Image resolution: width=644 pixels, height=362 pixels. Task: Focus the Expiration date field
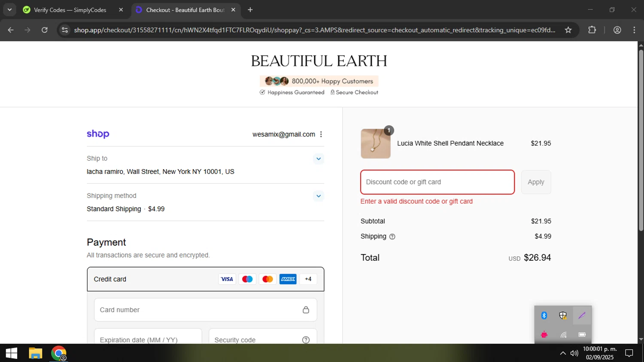(x=148, y=336)
